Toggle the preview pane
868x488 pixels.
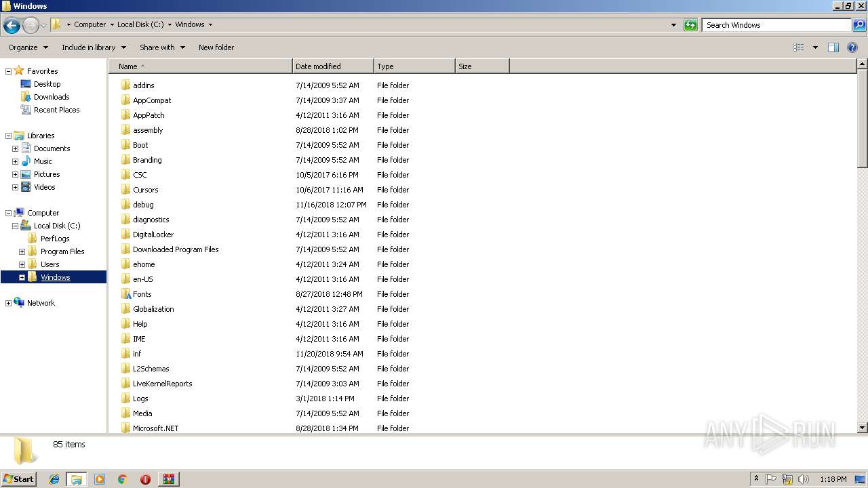click(x=833, y=47)
